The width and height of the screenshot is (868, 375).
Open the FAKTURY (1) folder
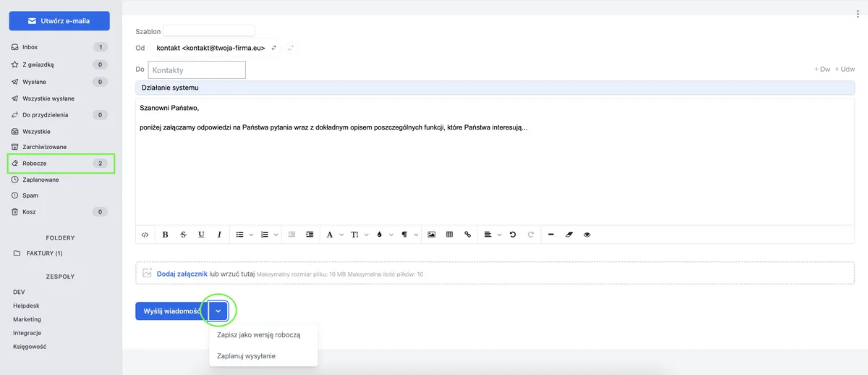pos(44,253)
